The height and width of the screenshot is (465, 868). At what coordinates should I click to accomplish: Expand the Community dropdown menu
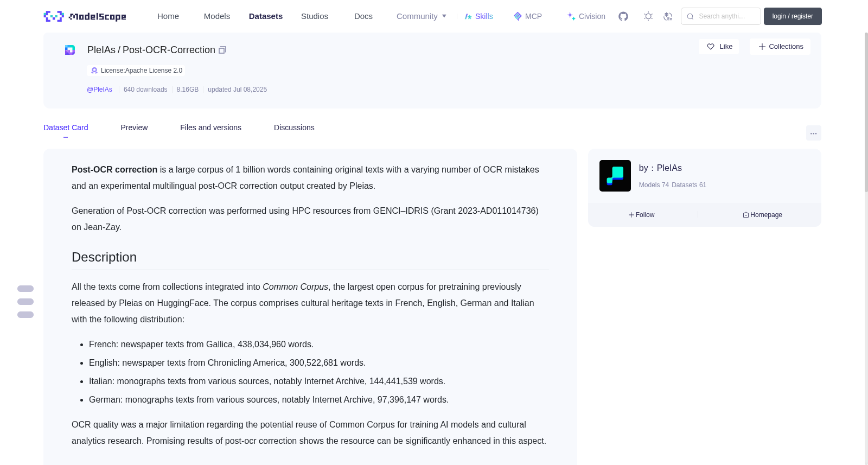point(422,16)
